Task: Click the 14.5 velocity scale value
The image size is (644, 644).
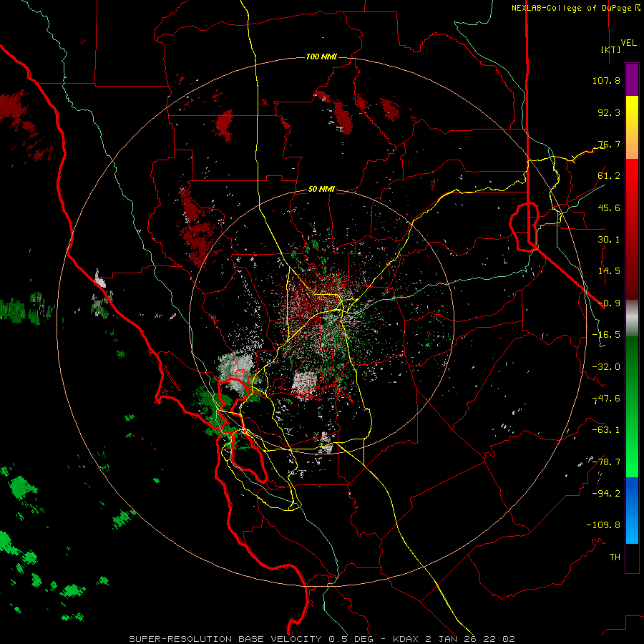Action: 609,271
